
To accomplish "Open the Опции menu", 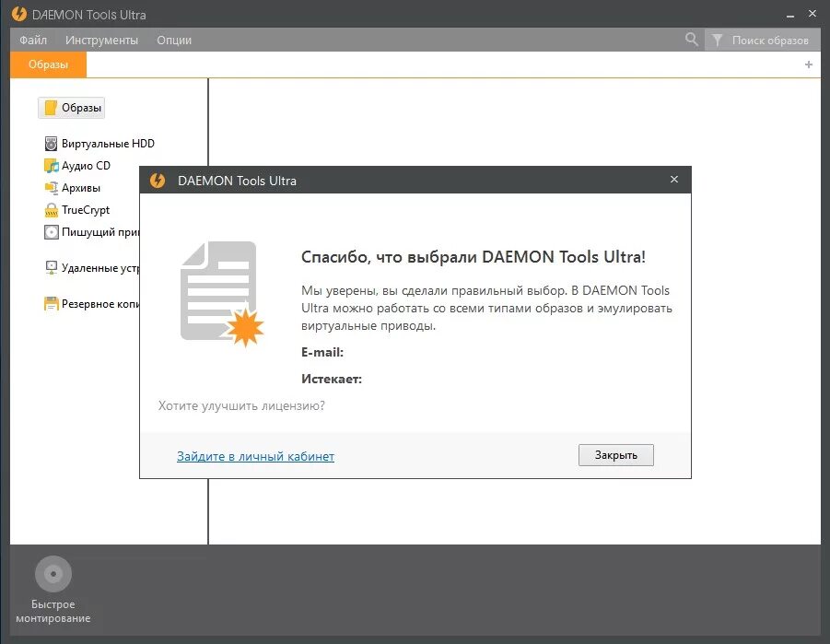I will 173,41.
